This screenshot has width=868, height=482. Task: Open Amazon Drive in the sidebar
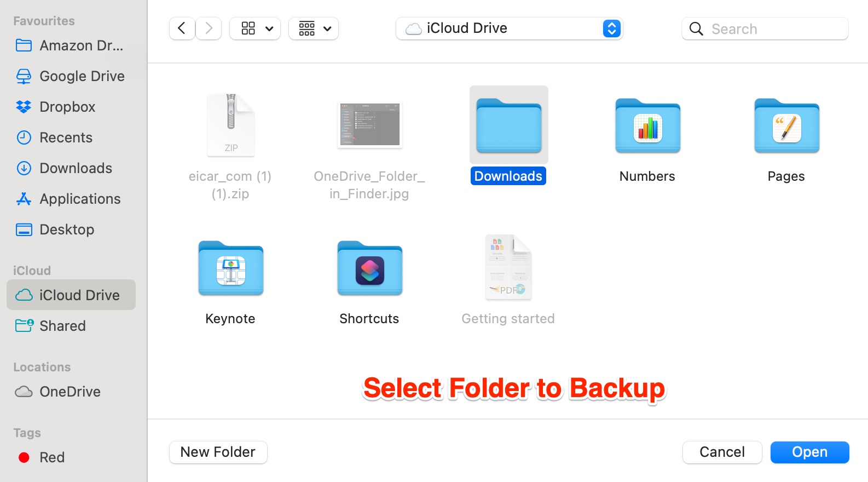point(71,45)
